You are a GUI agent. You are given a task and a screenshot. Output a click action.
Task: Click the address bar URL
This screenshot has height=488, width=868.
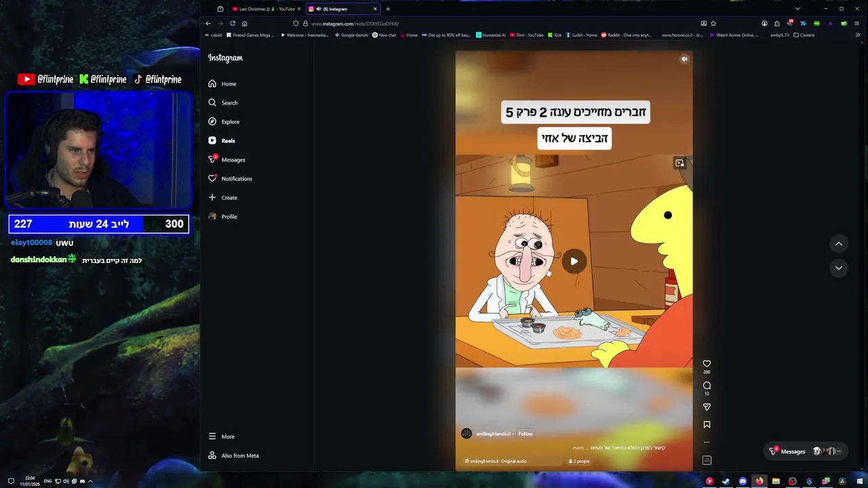(x=355, y=24)
